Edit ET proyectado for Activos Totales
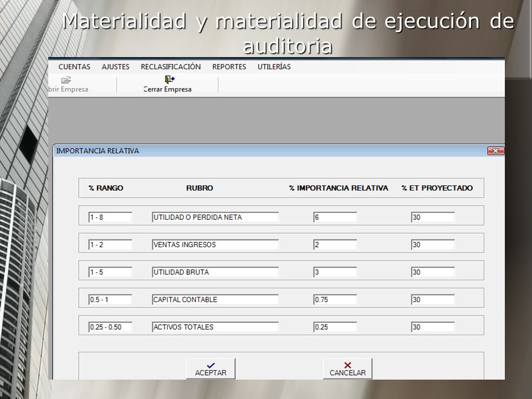The height and width of the screenshot is (399, 532). coord(433,327)
